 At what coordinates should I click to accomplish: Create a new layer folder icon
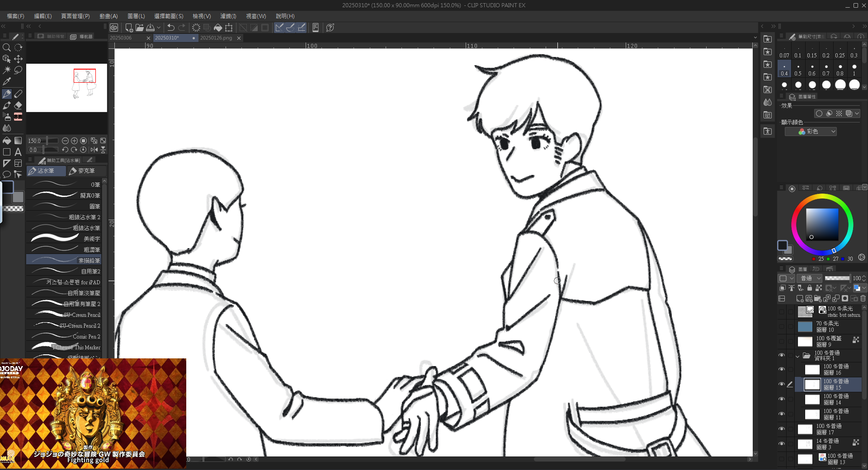[818, 298]
